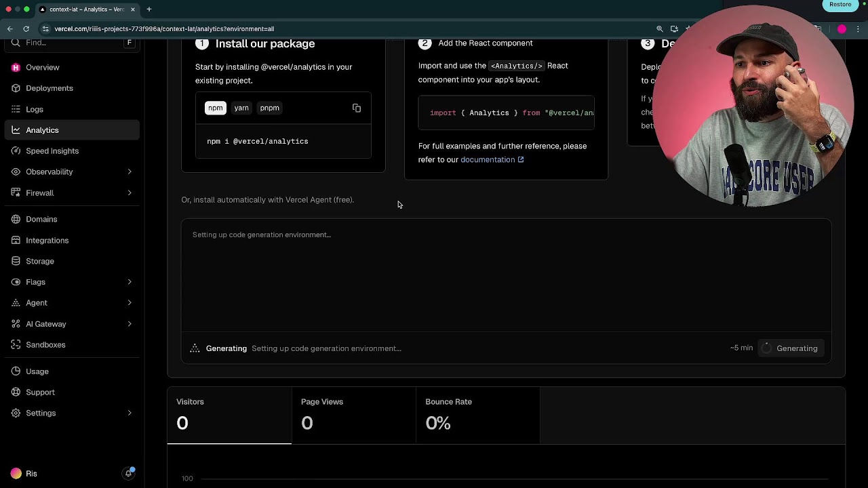
Task: Click 'Or, install automatically with Vercel Agent' text
Action: (x=267, y=200)
